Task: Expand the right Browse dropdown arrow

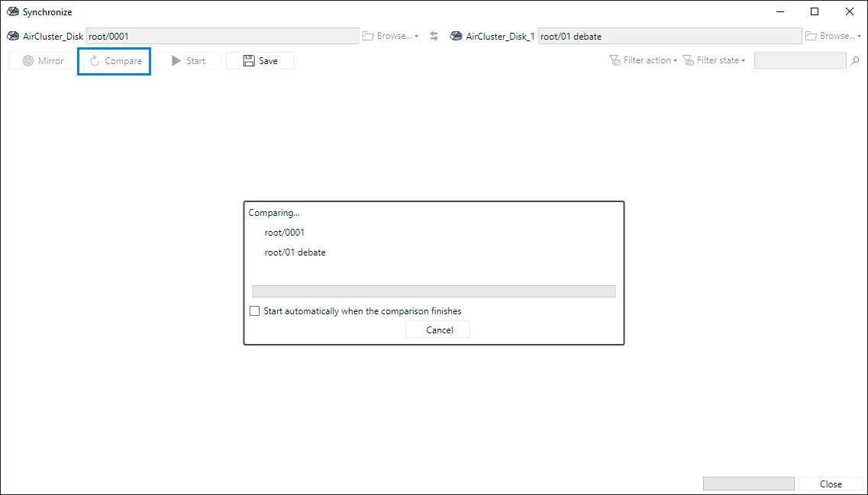Action: 859,37
